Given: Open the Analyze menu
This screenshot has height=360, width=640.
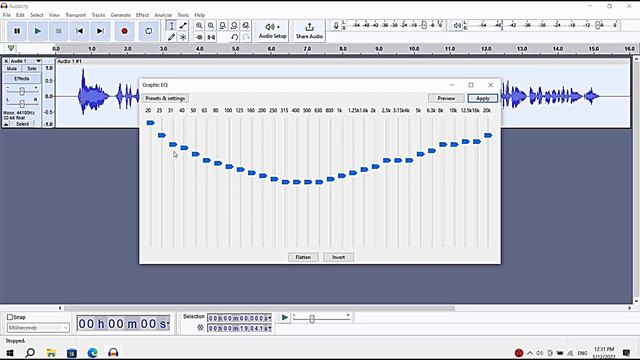Looking at the screenshot, I should (x=163, y=15).
